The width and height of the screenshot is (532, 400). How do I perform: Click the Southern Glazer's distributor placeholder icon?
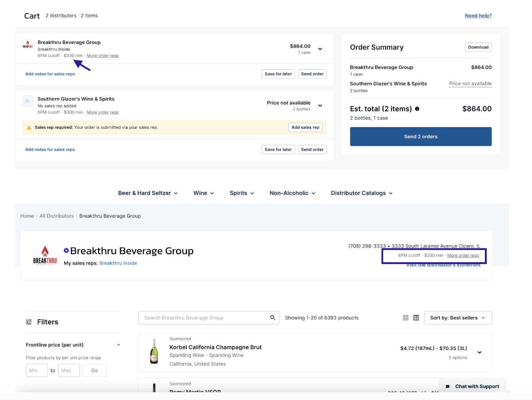tap(28, 101)
